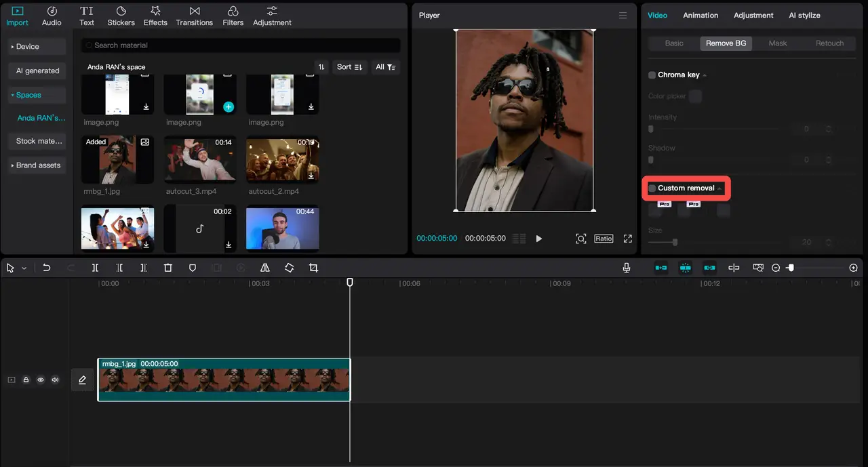Toggle the grid layout icon in Player
The image size is (868, 467).
(x=519, y=239)
